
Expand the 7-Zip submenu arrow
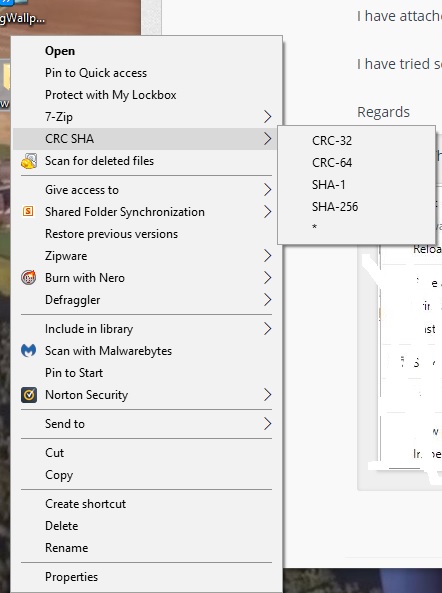(x=267, y=117)
